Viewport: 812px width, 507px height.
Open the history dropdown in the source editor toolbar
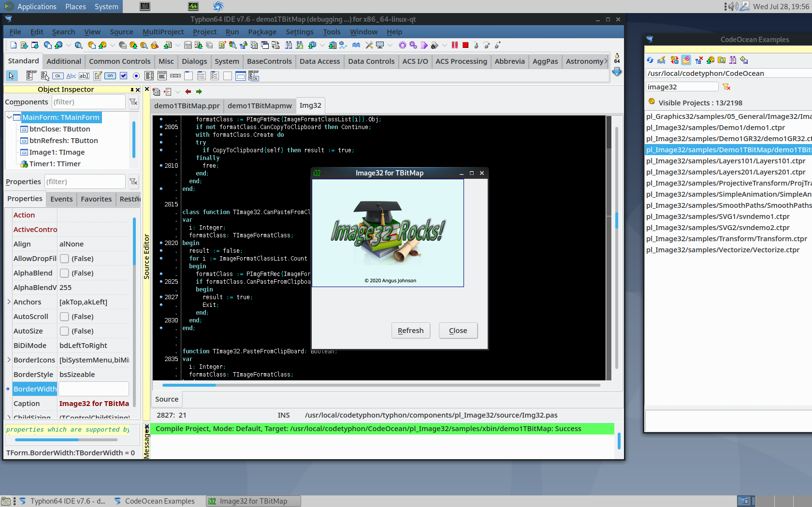178,92
